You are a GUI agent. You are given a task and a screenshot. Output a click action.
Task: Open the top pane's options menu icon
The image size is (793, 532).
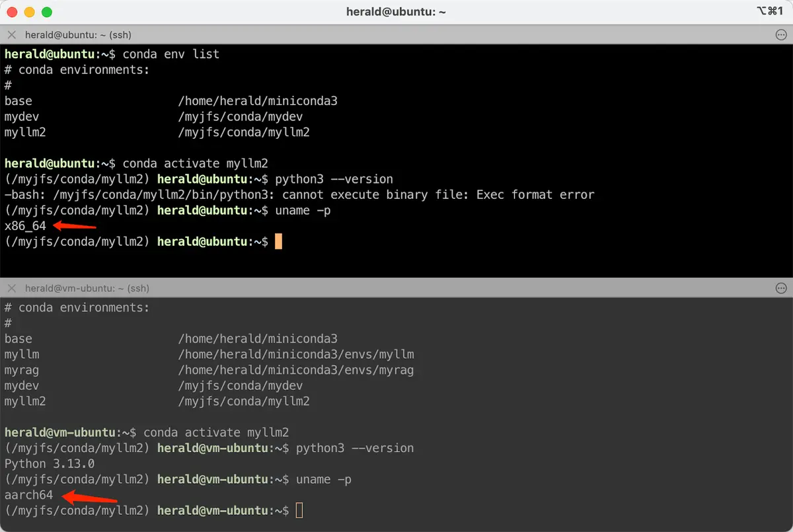coord(781,34)
